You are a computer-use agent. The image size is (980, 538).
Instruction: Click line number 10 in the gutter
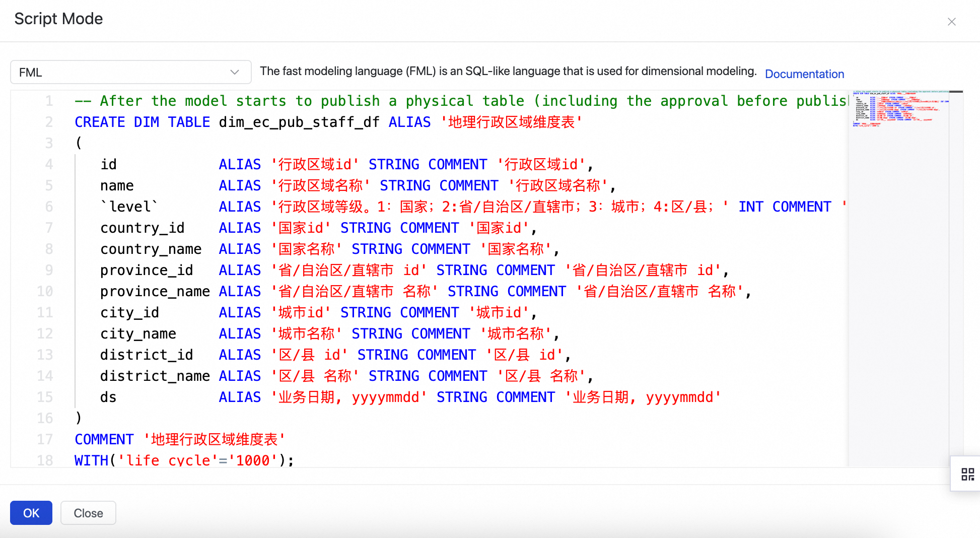(x=45, y=291)
